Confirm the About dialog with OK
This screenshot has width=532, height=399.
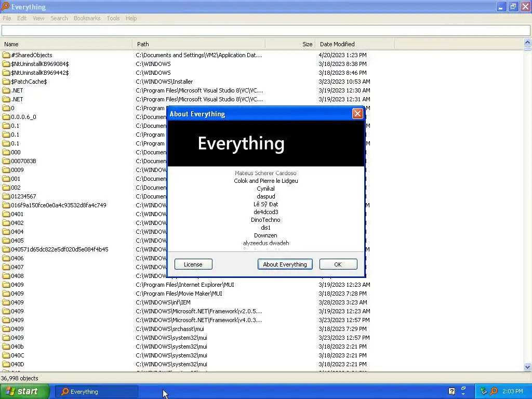(x=338, y=264)
